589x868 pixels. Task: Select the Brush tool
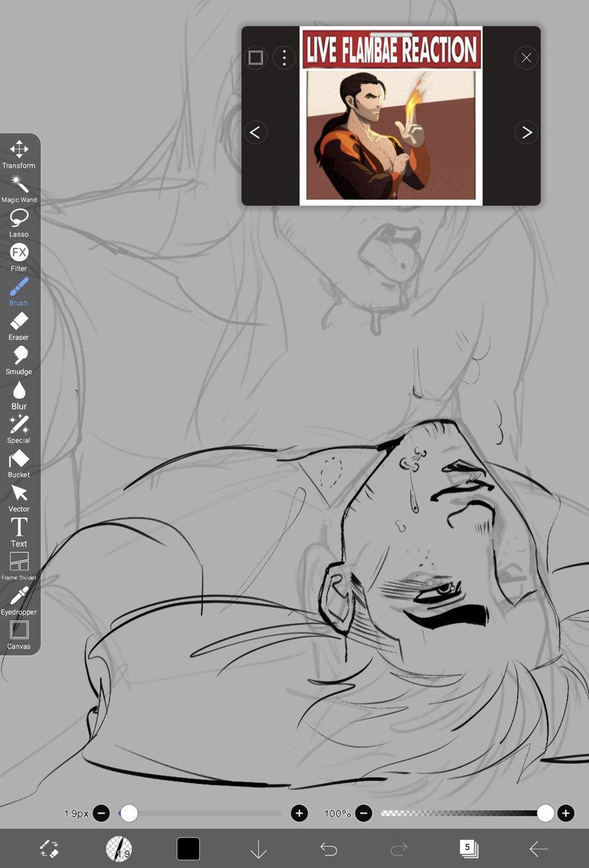(19, 292)
